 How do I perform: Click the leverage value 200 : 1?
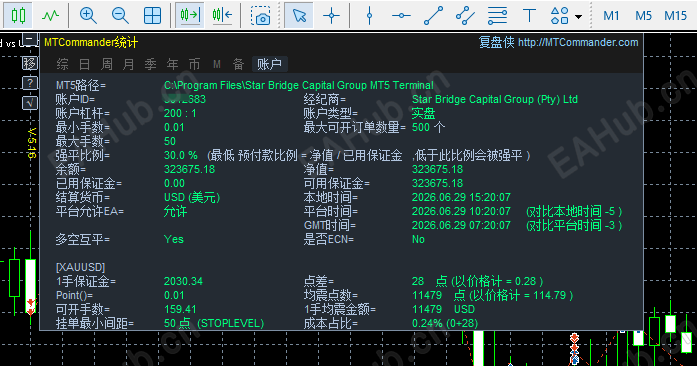tap(180, 113)
